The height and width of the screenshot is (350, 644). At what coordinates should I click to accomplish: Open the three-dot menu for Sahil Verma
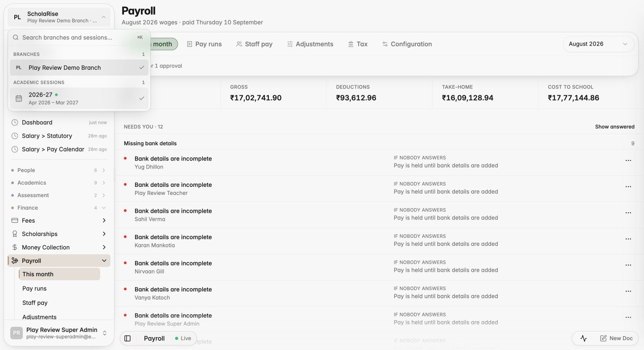628,213
